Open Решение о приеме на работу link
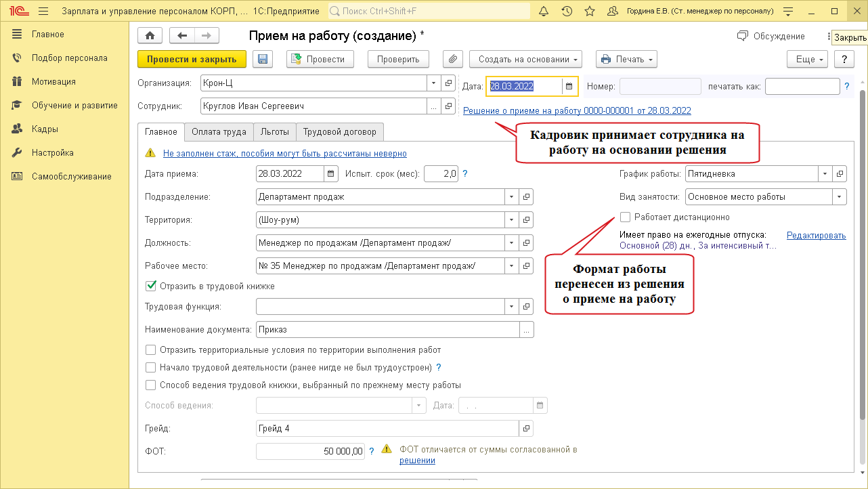This screenshot has width=868, height=489. (x=577, y=110)
